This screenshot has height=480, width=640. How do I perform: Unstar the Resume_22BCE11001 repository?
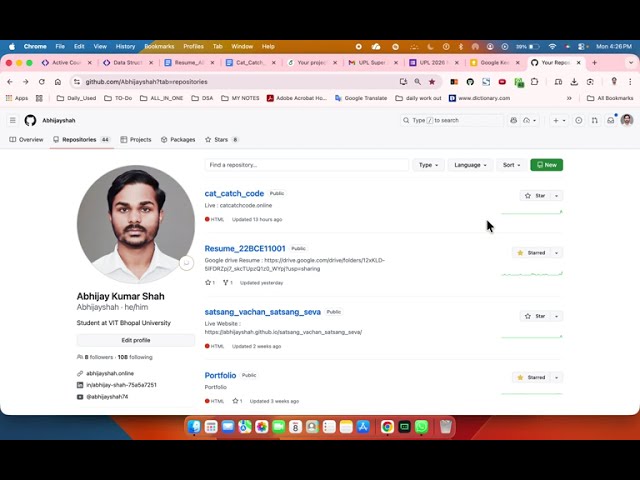point(532,253)
